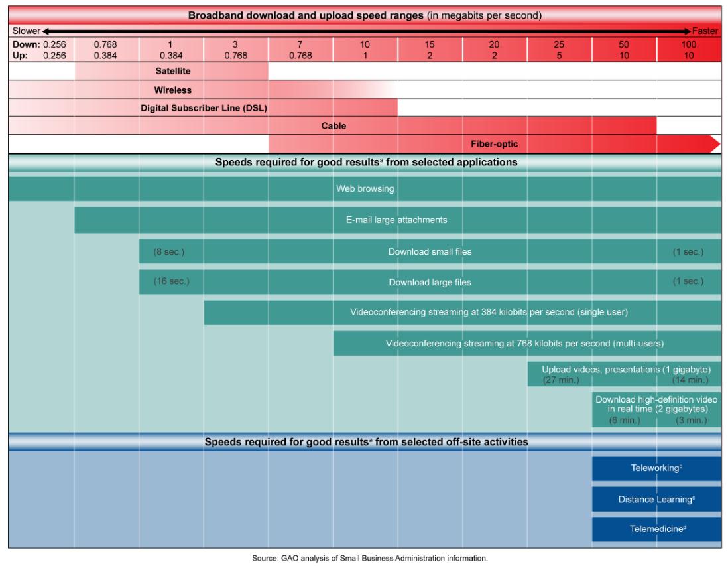Screen dimensions: 728x566
Task: Click the 'Faster' label
Action: tap(705, 31)
